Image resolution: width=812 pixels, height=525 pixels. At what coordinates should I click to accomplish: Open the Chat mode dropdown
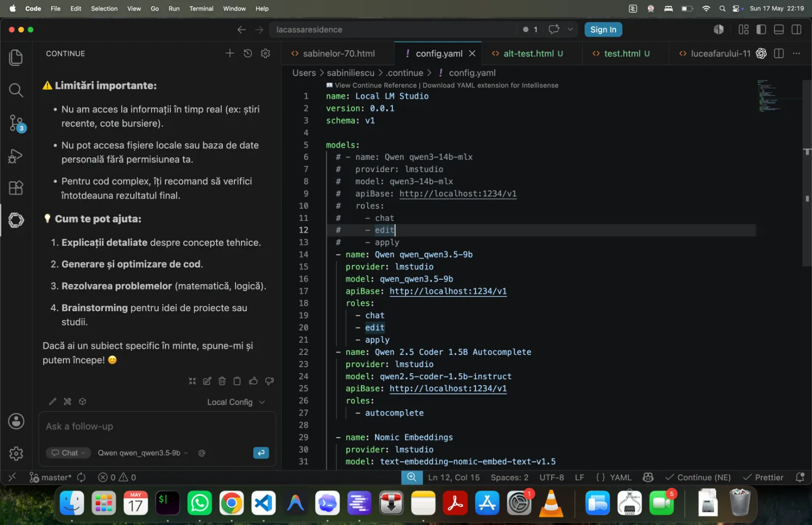point(69,453)
